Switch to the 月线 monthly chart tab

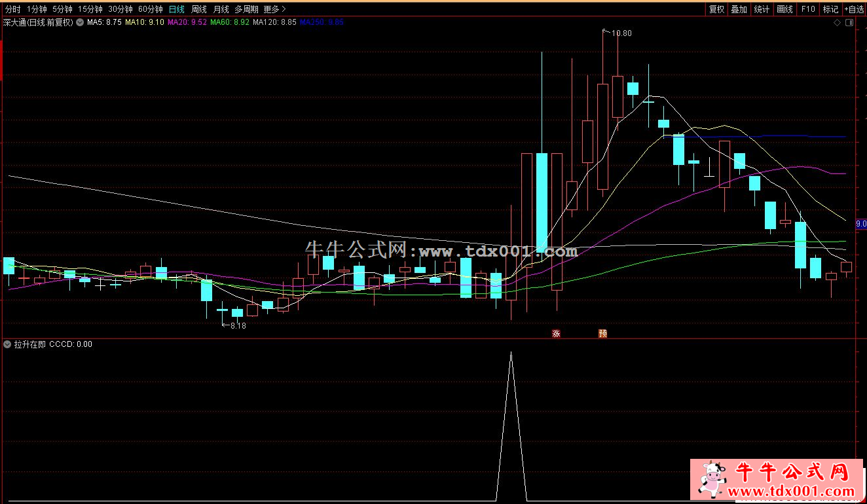(221, 10)
